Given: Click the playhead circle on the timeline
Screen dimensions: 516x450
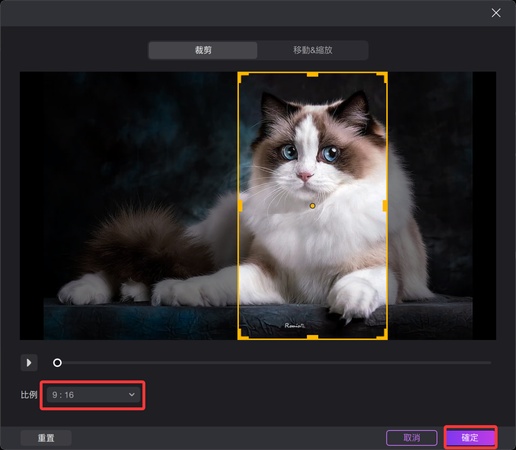Looking at the screenshot, I should [57, 363].
